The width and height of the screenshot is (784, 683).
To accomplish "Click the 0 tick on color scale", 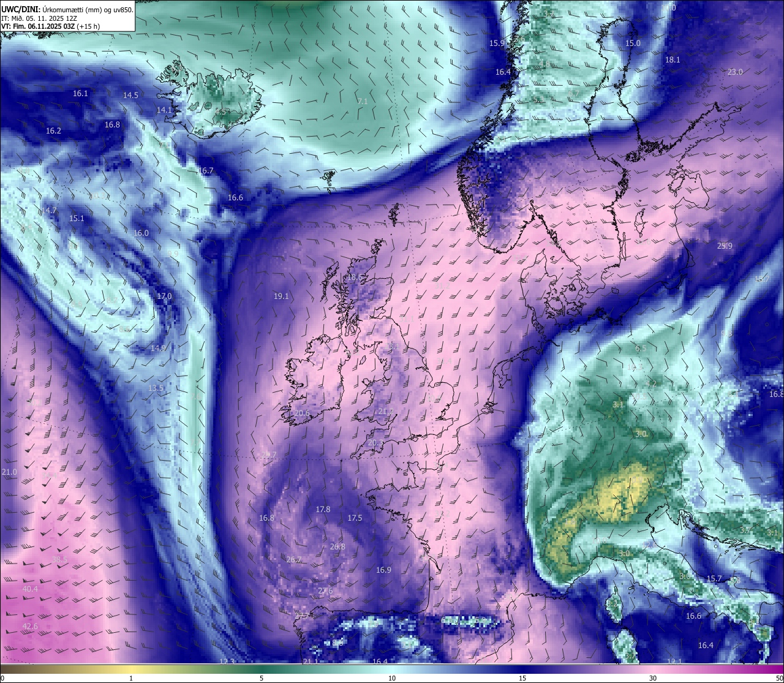I will point(2,678).
